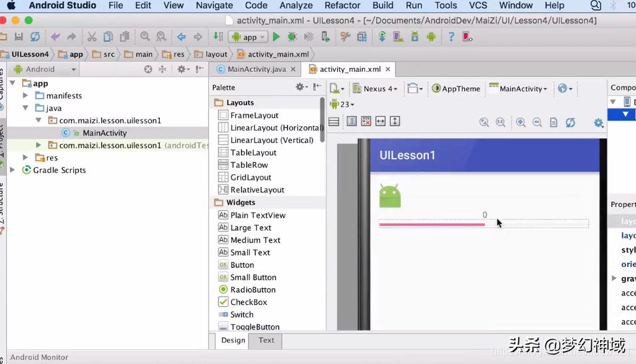This screenshot has height=364, width=636.
Task: Click the AppTheme button
Action: (x=456, y=89)
